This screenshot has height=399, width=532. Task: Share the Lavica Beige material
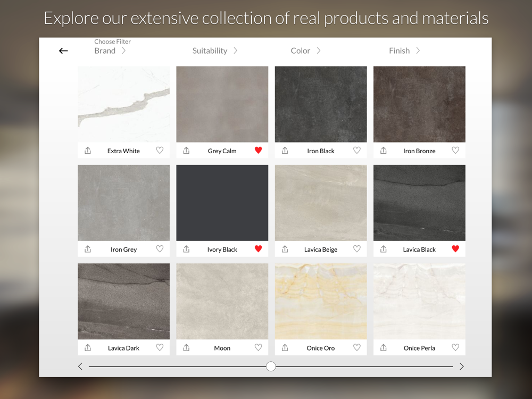[x=285, y=249]
